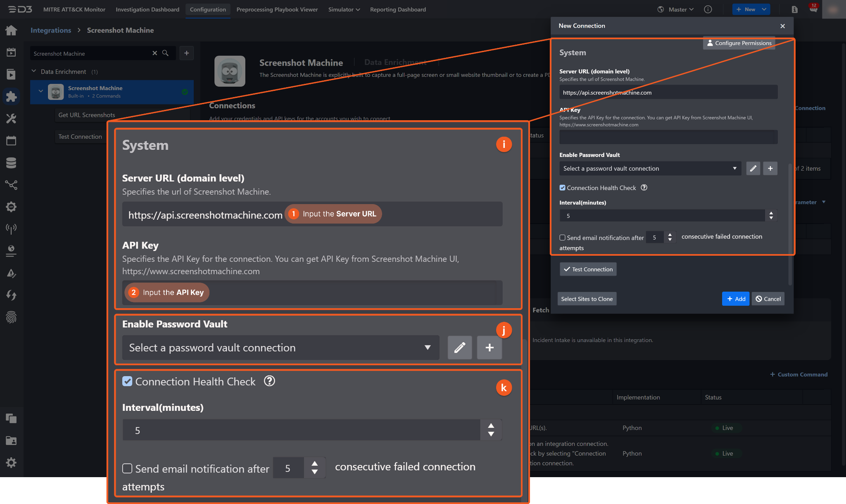
Task: Click the plus icon next to password vault edit
Action: pos(770,169)
